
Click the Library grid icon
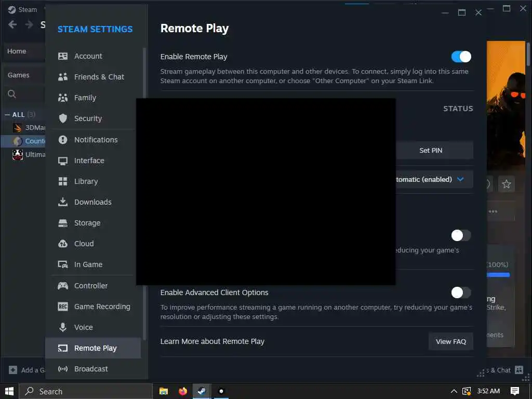coord(63,181)
